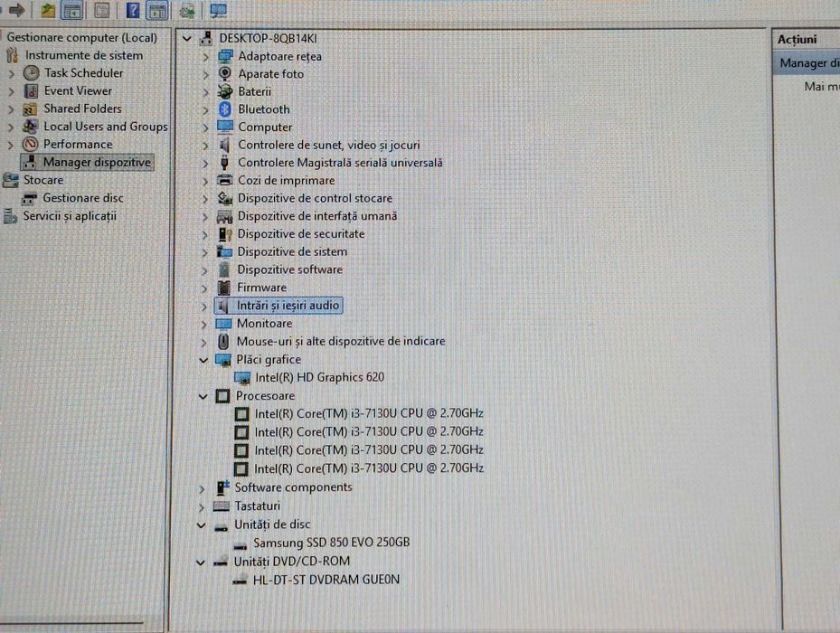Viewport: 840px width, 633px height.
Task: Expand the Firmware category
Action: point(204,288)
